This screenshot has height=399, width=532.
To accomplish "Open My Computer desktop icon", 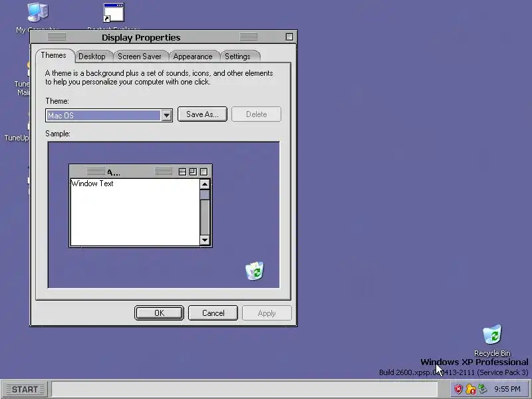I will pos(38,13).
